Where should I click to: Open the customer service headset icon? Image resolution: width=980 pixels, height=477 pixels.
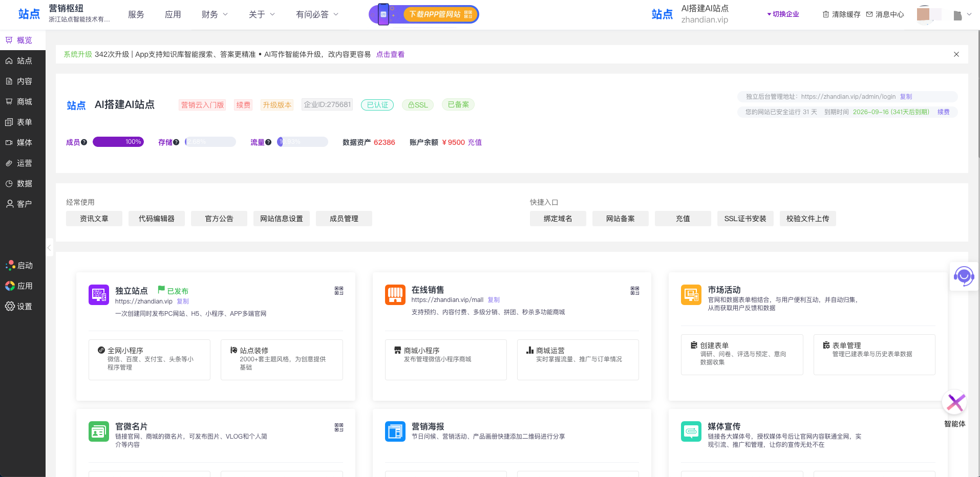point(964,276)
